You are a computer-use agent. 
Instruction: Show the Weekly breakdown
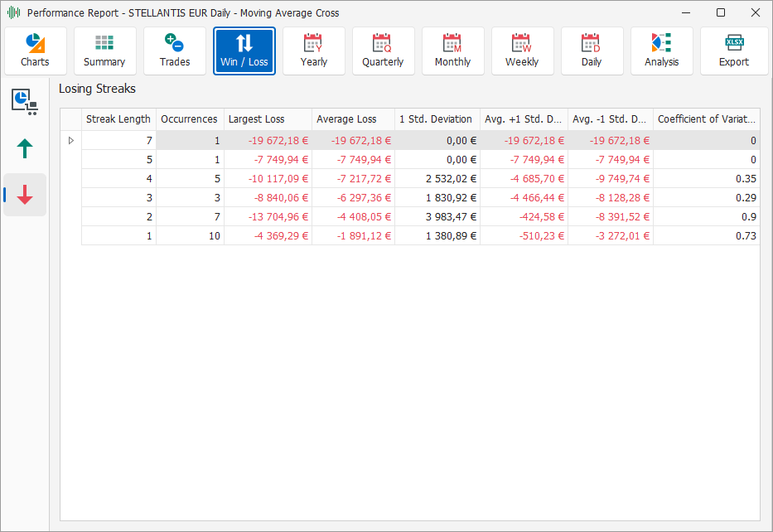point(522,51)
